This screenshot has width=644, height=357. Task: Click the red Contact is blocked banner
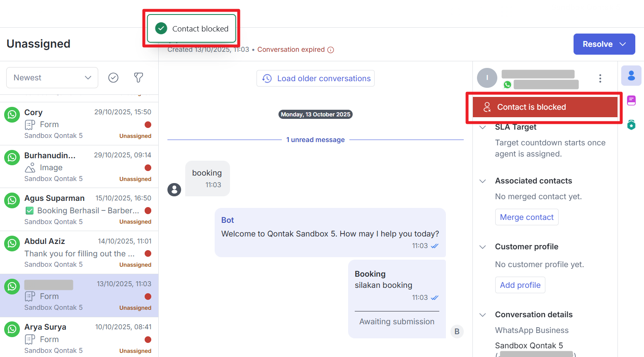point(545,107)
